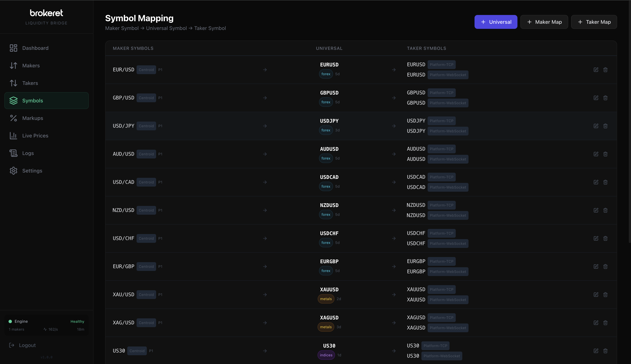Viewport: 631px width, 364px height.
Task: View Live Prices
Action: click(35, 135)
